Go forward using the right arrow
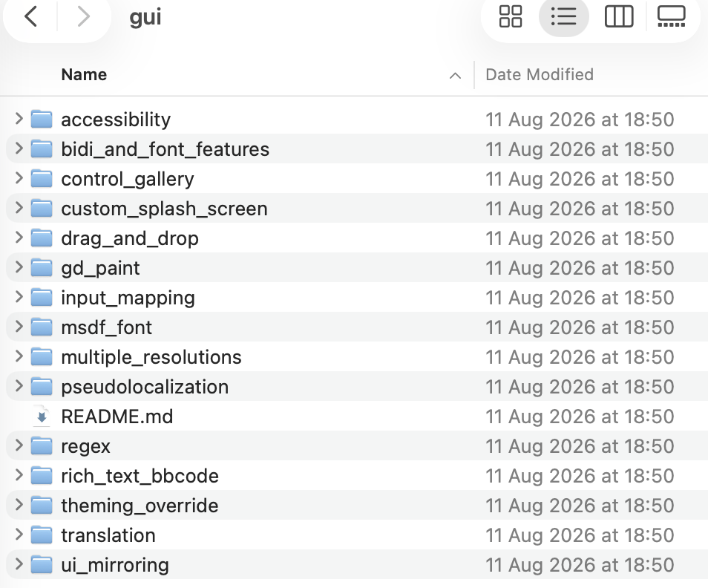Screen dimensions: 708x588 click(84, 17)
